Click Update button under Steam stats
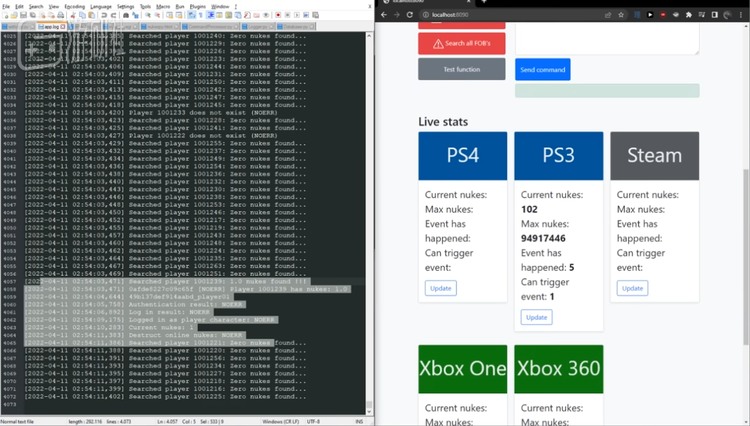The image size is (750, 426). click(632, 288)
